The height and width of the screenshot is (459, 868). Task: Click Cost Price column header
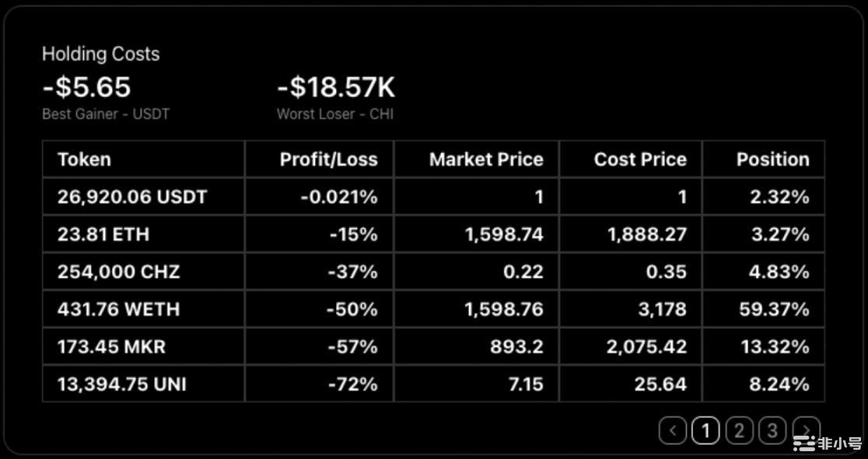(x=640, y=159)
